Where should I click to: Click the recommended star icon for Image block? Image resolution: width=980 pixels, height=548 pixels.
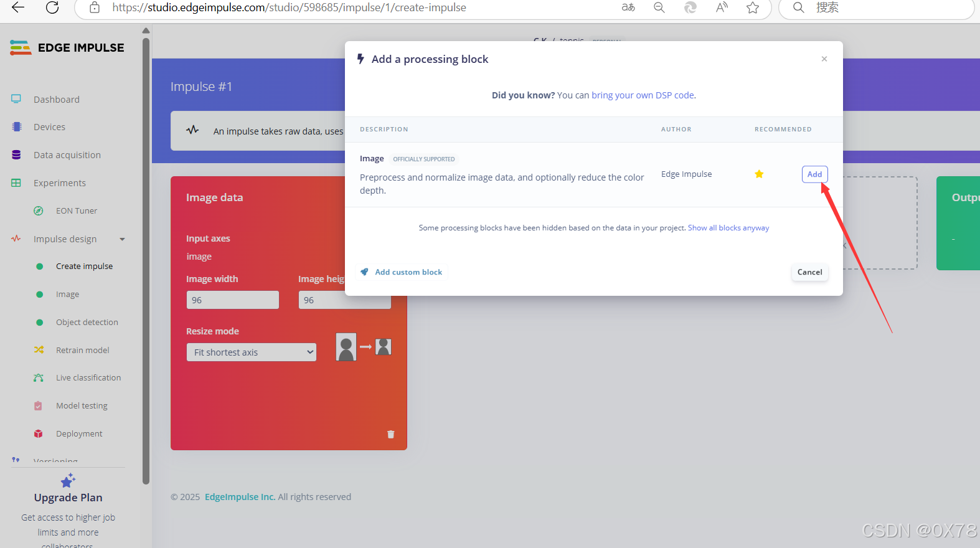759,174
